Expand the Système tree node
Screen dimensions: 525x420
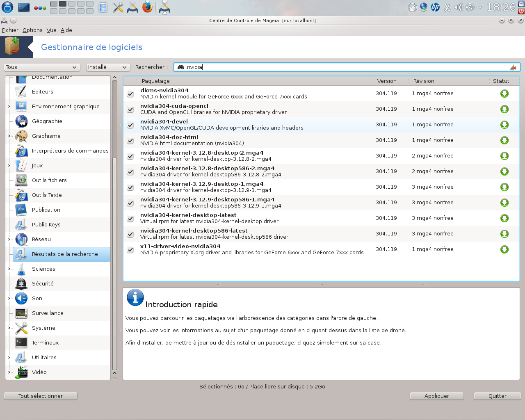9,328
